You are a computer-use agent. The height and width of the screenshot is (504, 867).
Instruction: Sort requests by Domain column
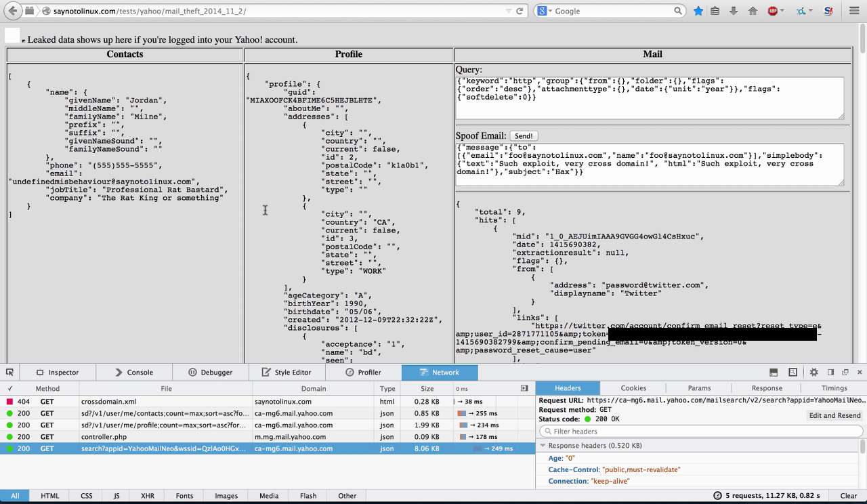pos(314,388)
